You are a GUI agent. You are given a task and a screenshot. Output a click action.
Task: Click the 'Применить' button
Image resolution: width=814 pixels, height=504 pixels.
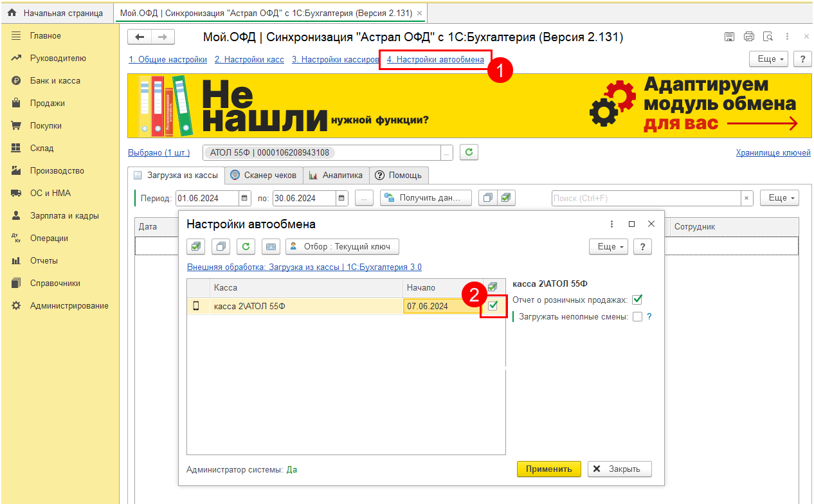[x=548, y=469]
